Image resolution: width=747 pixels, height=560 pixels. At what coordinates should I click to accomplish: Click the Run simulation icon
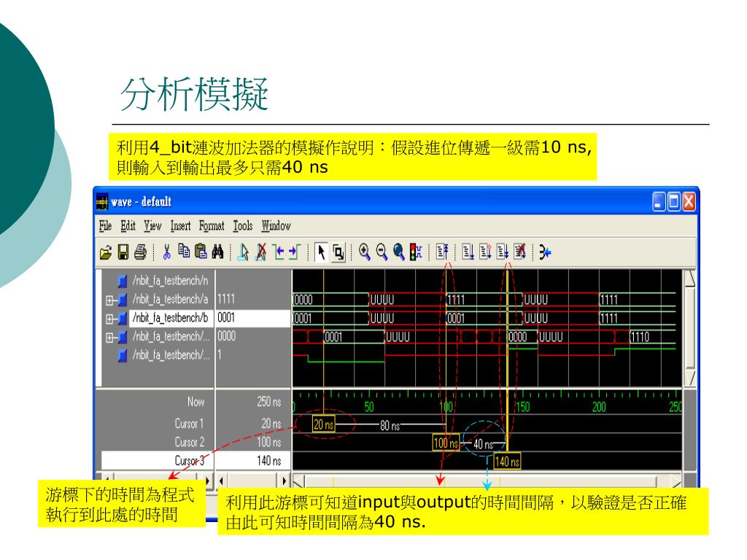[468, 252]
